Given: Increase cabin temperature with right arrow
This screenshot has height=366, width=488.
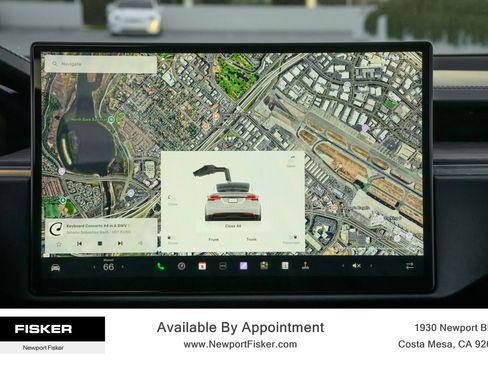Looking at the screenshot, I should pos(123,267).
